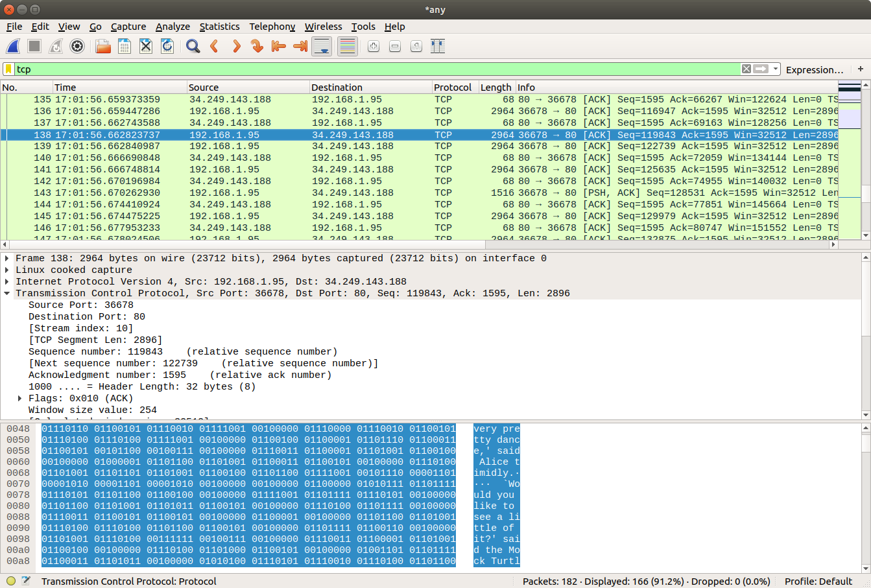The width and height of the screenshot is (871, 588).
Task: Toggle auto-scroll during live capture
Action: pyautogui.click(x=322, y=46)
